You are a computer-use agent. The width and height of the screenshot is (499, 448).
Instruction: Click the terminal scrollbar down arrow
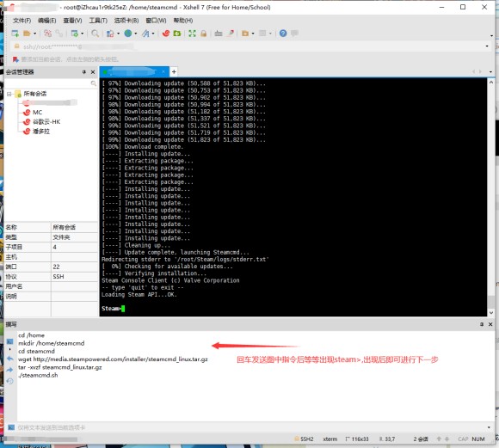tap(491, 313)
